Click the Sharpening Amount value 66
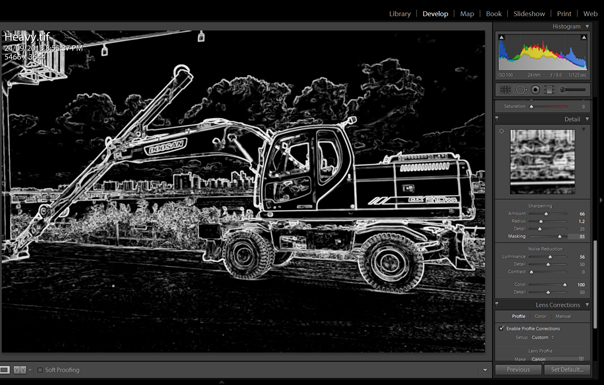Image resolution: width=604 pixels, height=385 pixels. [x=582, y=214]
